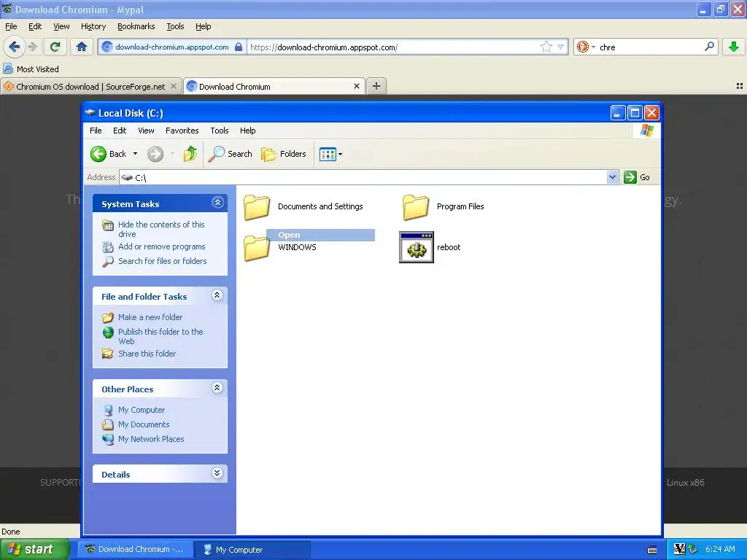Select the reboot file icon
The image size is (747, 560).
click(x=417, y=247)
